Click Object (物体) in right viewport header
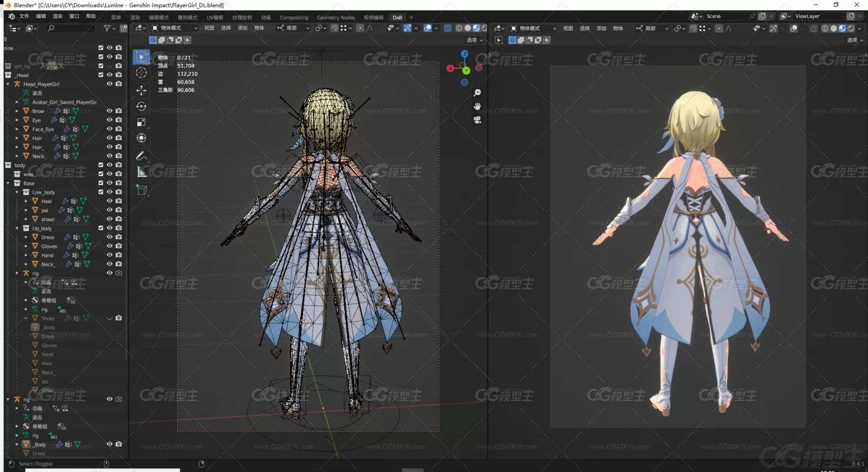The height and width of the screenshot is (472, 868). coord(618,28)
